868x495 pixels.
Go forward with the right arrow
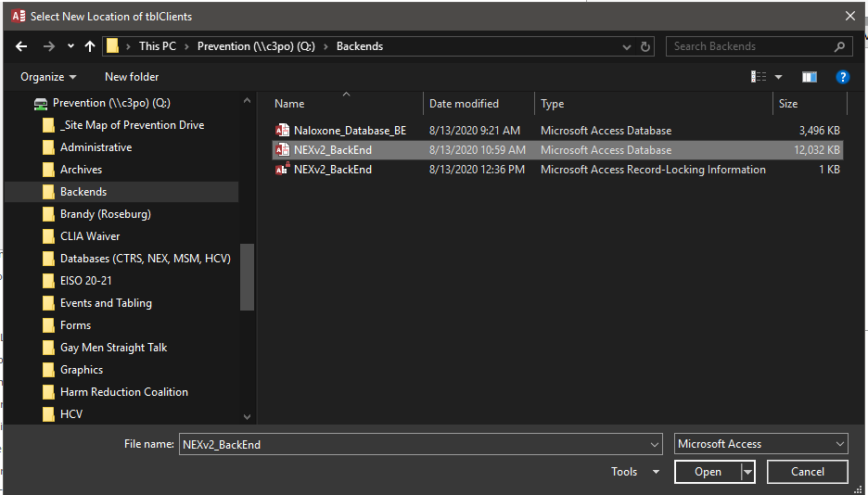(x=49, y=46)
